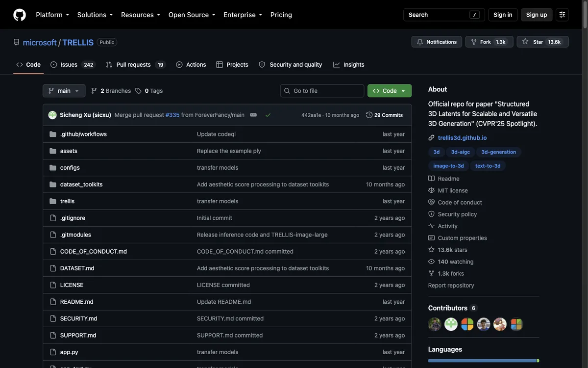Open the 29 Commits link
The width and height of the screenshot is (588, 368).
coord(385,115)
